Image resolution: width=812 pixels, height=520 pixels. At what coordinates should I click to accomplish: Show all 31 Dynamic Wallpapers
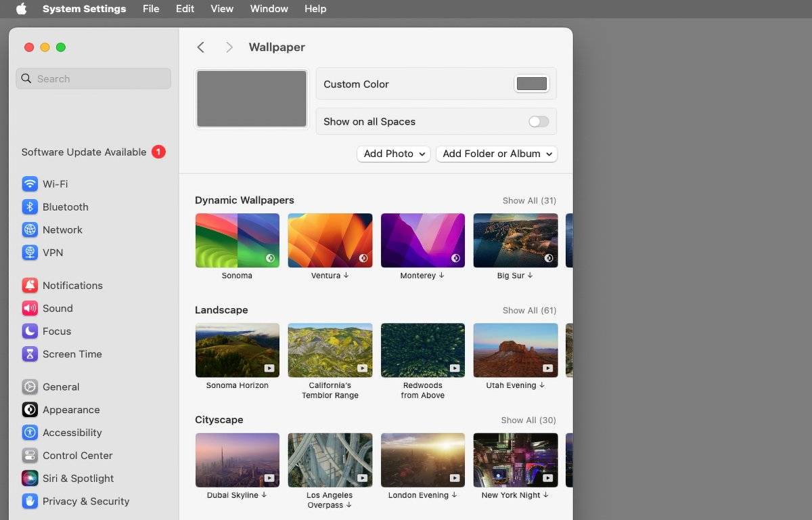pos(529,200)
